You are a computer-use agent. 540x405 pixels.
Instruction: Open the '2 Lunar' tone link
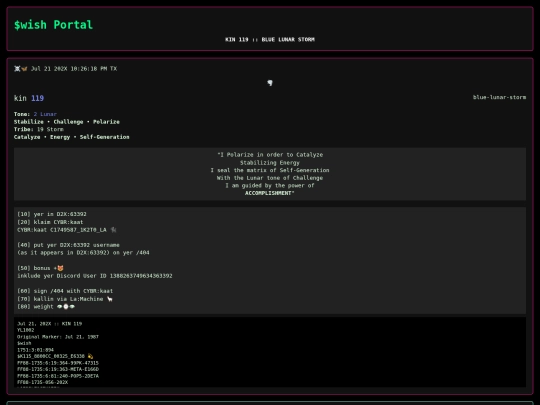(45, 114)
